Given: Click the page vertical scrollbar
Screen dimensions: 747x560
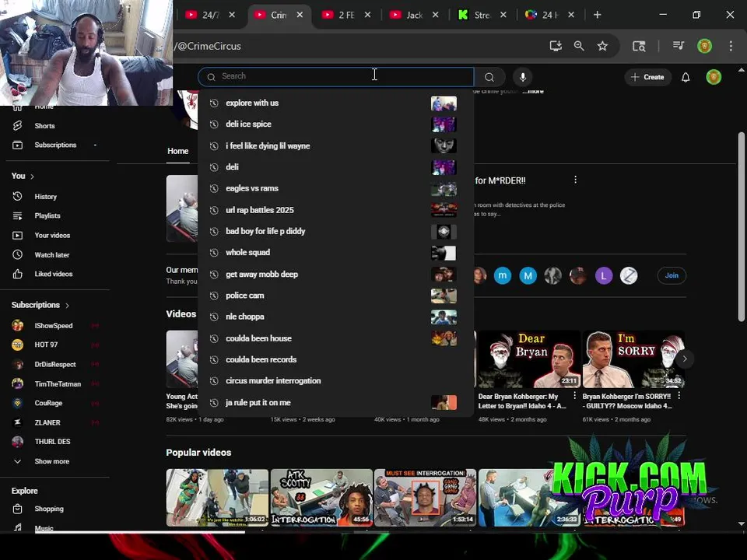Looking at the screenshot, I should [741, 226].
